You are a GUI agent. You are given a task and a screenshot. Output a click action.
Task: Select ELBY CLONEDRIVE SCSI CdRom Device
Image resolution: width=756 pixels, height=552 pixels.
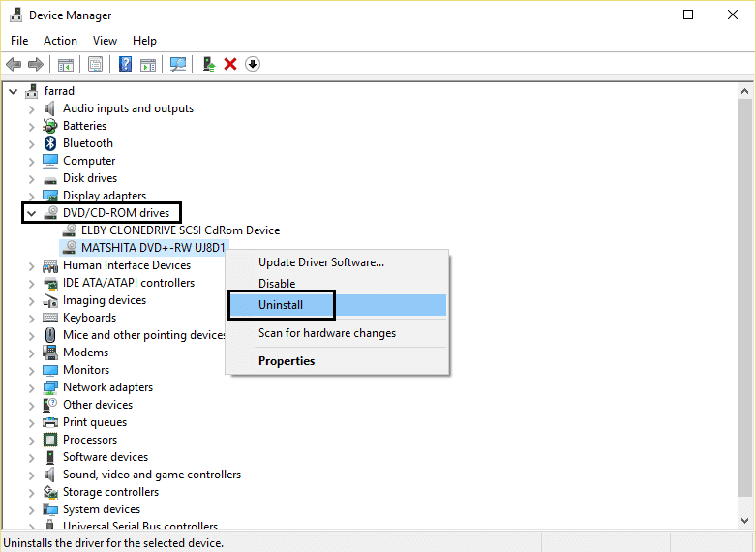click(x=180, y=230)
